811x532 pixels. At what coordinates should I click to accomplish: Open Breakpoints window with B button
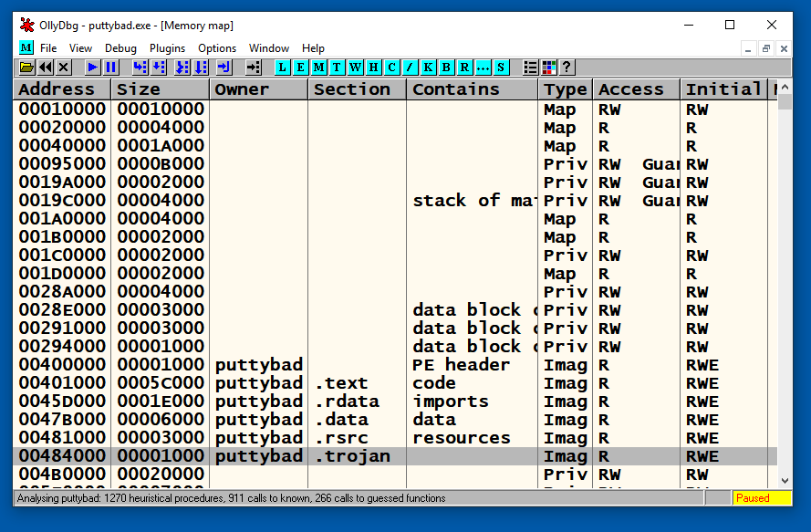tap(446, 68)
